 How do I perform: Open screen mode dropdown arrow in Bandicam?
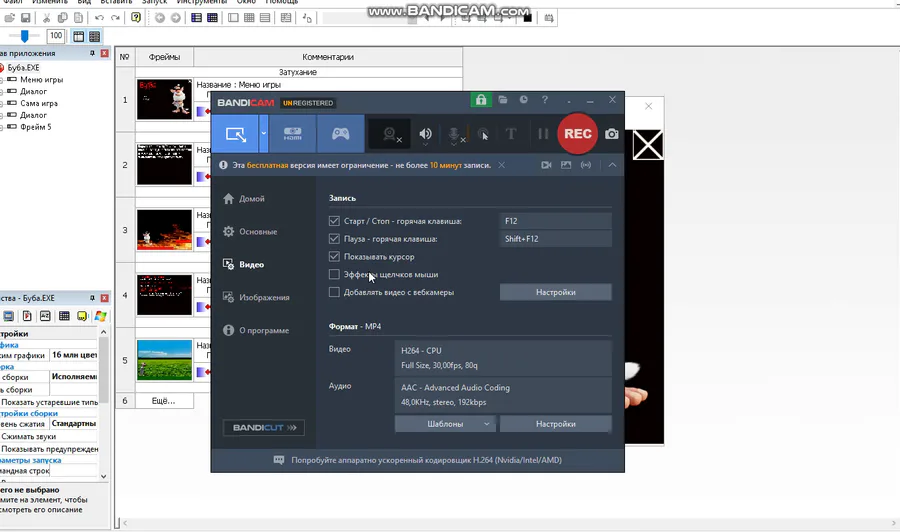pyautogui.click(x=263, y=134)
